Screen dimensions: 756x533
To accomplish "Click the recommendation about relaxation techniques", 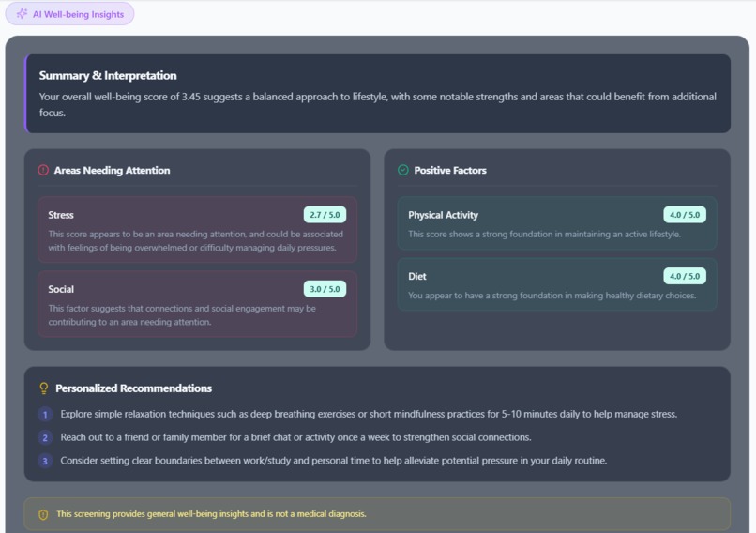I will pos(369,415).
